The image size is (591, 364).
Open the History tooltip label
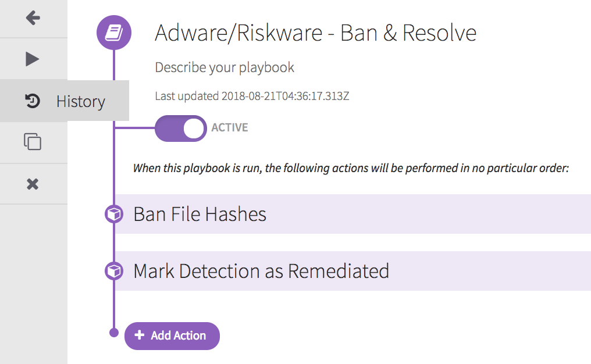[x=81, y=102]
